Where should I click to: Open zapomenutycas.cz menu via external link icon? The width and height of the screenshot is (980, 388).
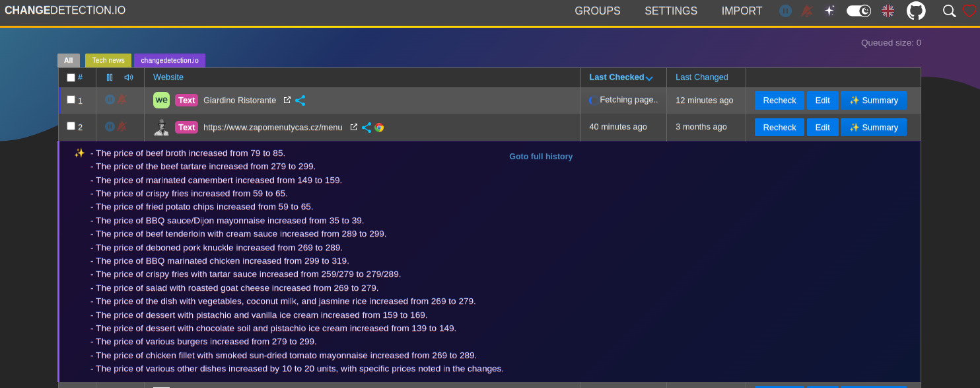(x=354, y=127)
